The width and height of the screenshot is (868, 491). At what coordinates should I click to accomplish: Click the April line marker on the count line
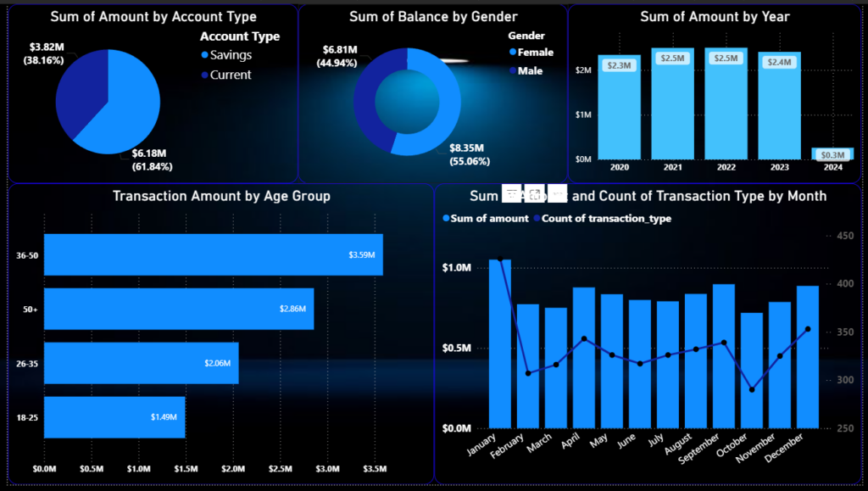584,338
